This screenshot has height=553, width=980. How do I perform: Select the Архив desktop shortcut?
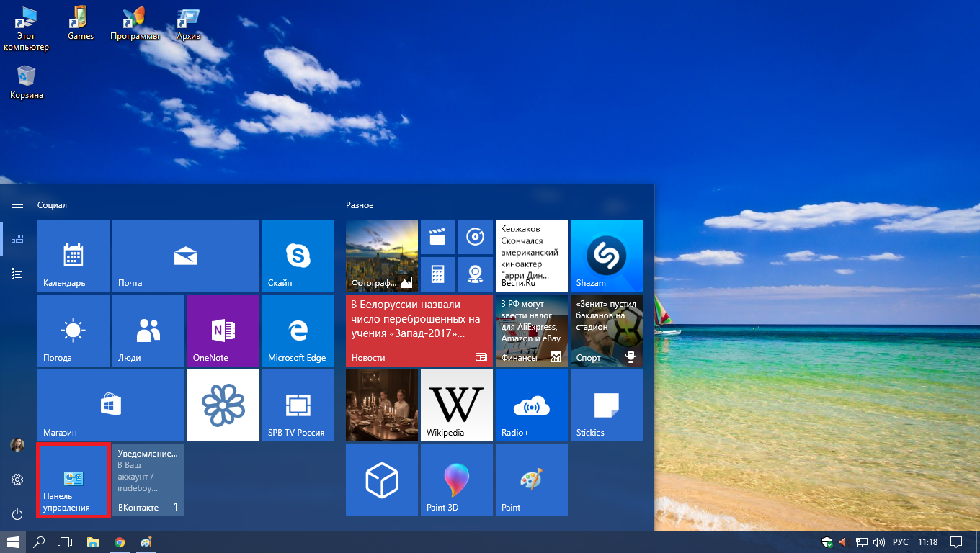click(189, 23)
